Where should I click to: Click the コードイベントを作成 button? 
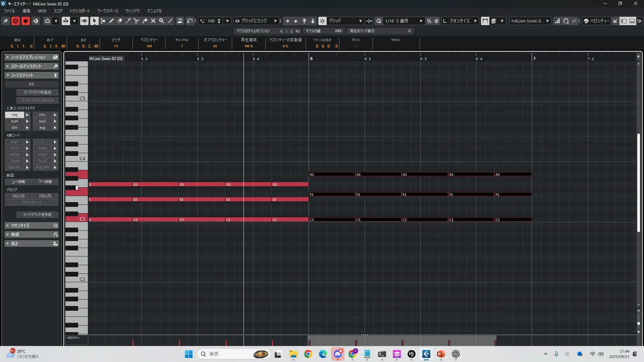pos(37,215)
